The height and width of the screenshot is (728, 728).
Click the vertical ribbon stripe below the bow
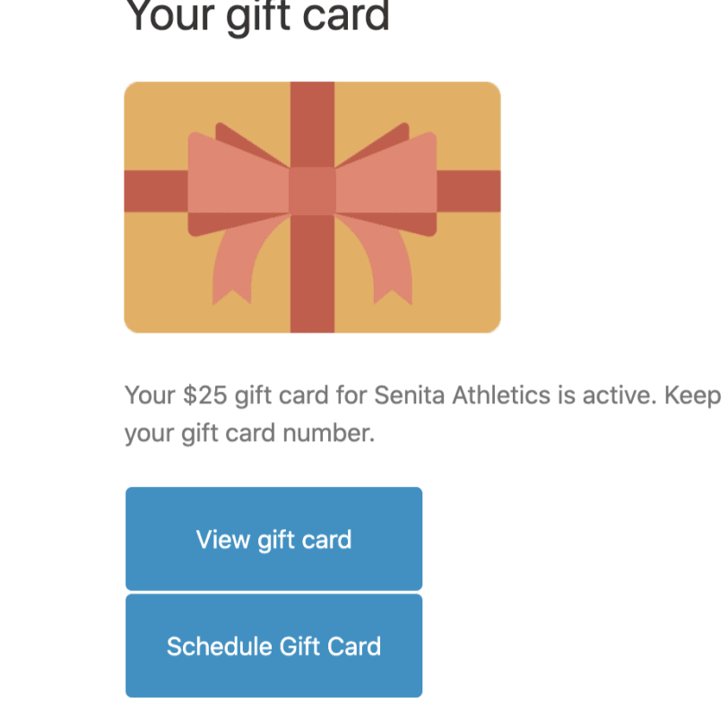click(312, 296)
